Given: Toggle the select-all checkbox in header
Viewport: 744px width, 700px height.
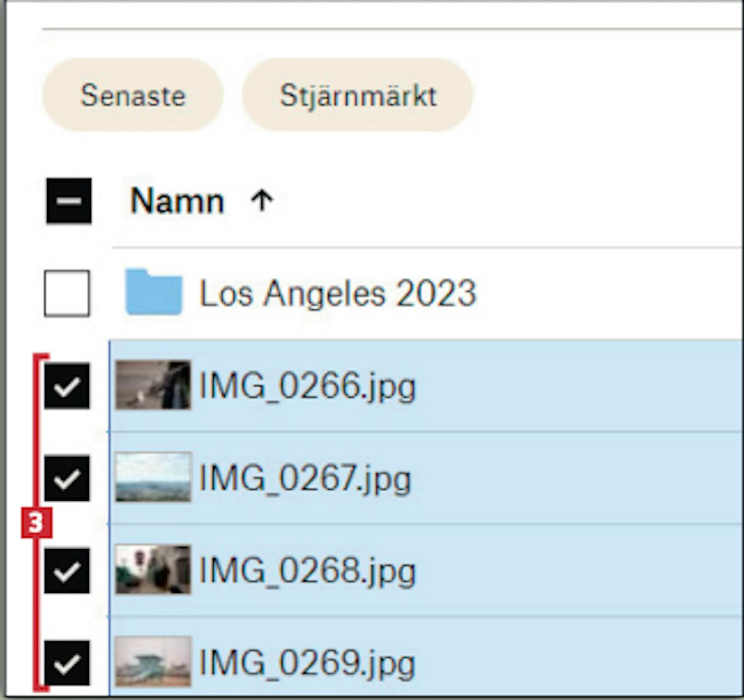Looking at the screenshot, I should click(69, 201).
